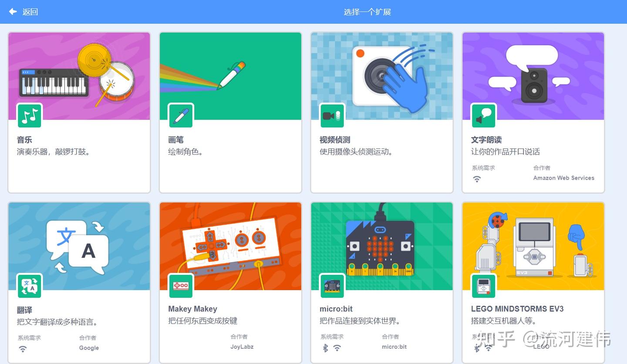Screen dimensions: 627x364
Task: Click the pen badge icon on 画笔 card
Action: tap(181, 116)
